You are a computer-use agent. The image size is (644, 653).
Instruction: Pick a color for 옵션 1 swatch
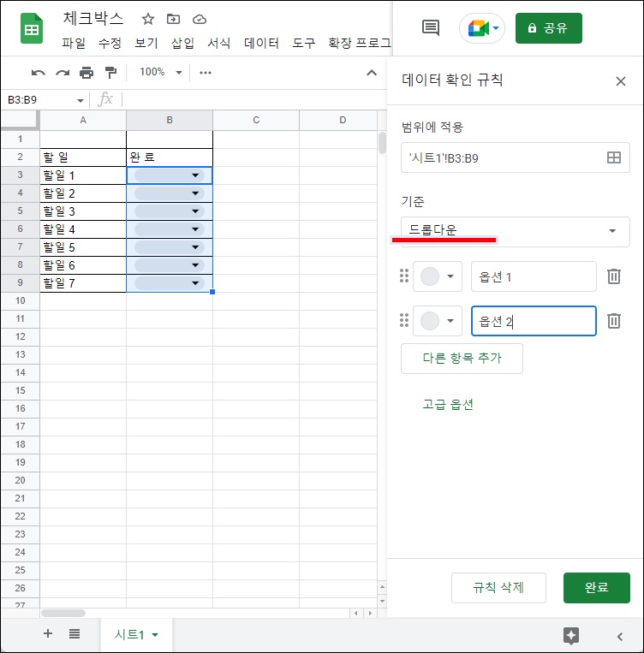438,276
